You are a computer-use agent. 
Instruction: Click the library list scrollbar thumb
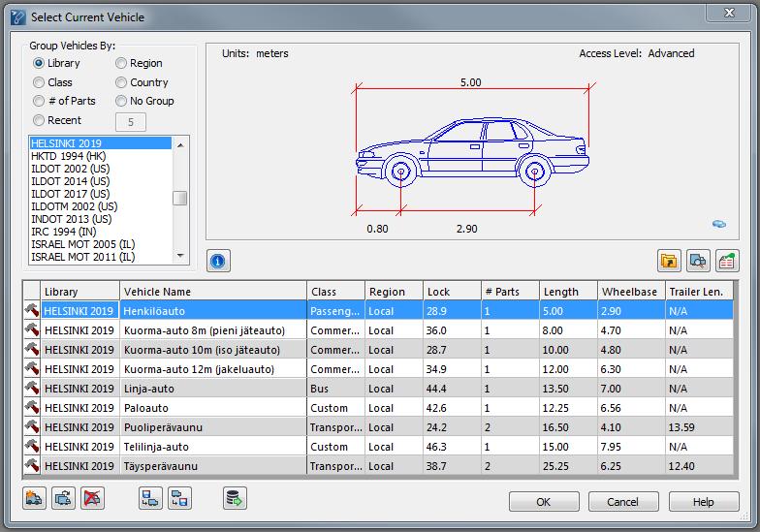tap(180, 198)
